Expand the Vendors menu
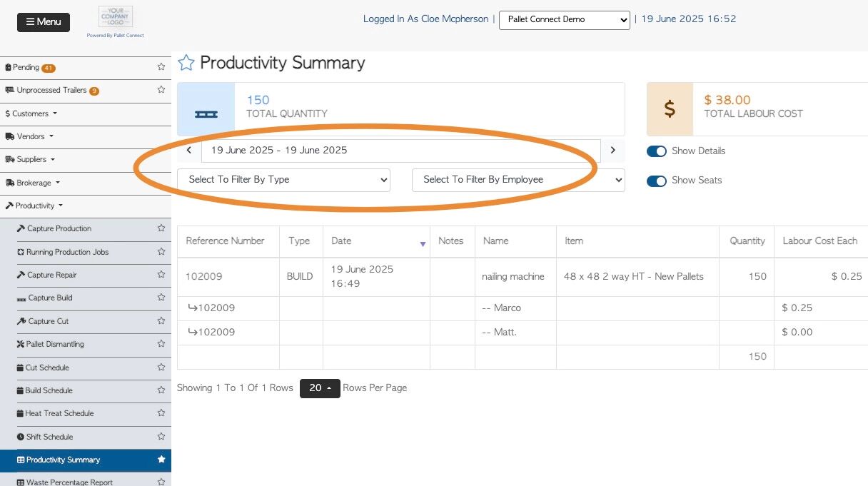 [x=29, y=136]
